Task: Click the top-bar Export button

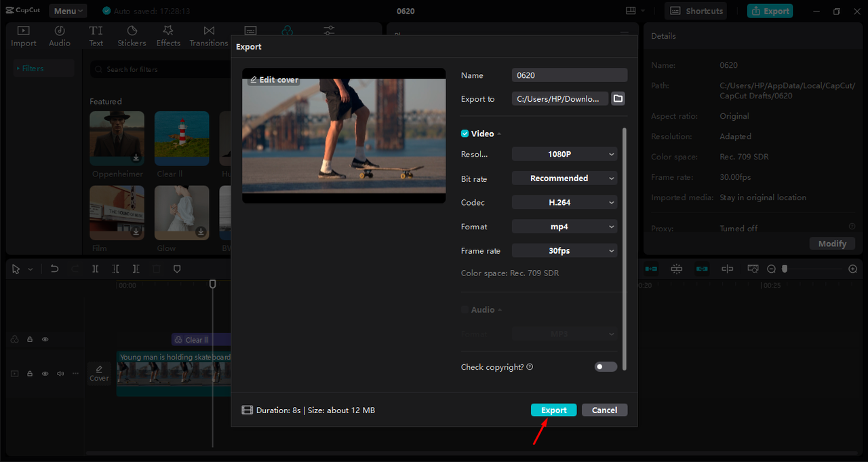Action: tap(770, 11)
